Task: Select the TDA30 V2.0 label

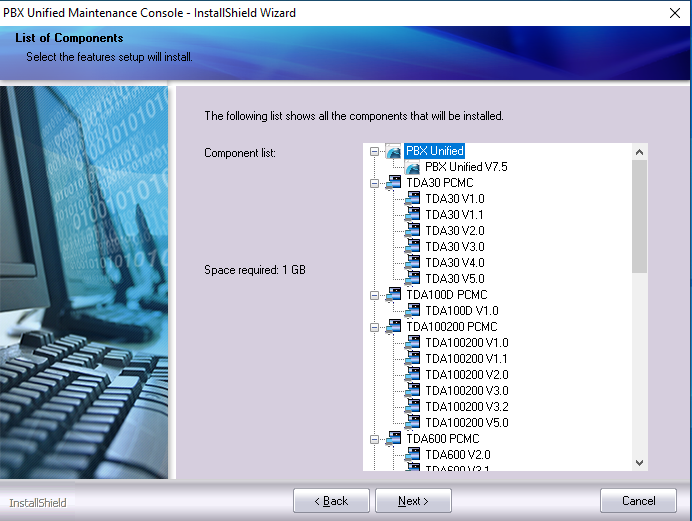Action: pyautogui.click(x=455, y=231)
